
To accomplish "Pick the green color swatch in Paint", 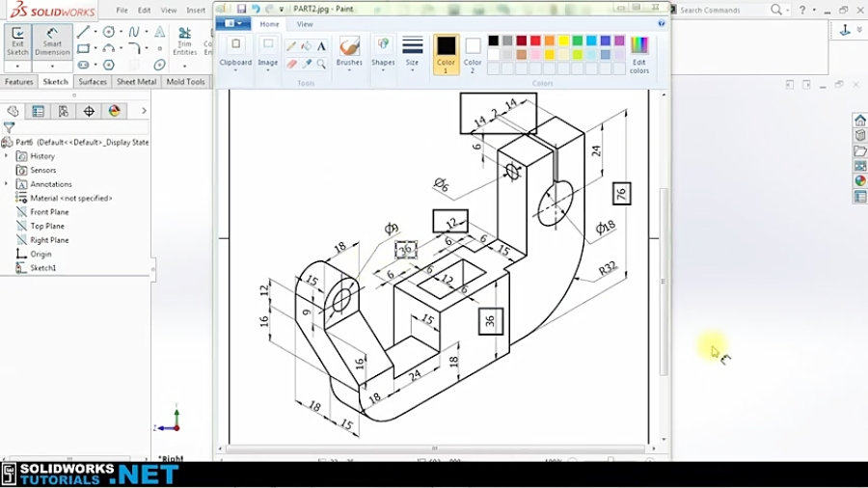I will (578, 41).
